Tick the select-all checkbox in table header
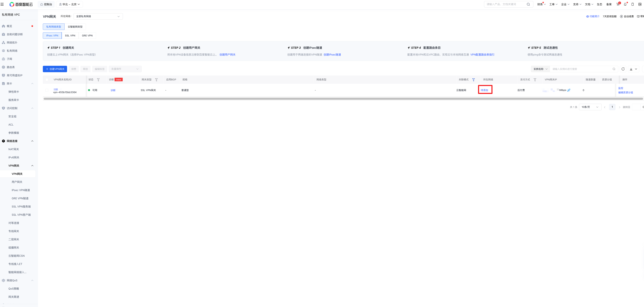This screenshot has width=644, height=307. point(47,80)
